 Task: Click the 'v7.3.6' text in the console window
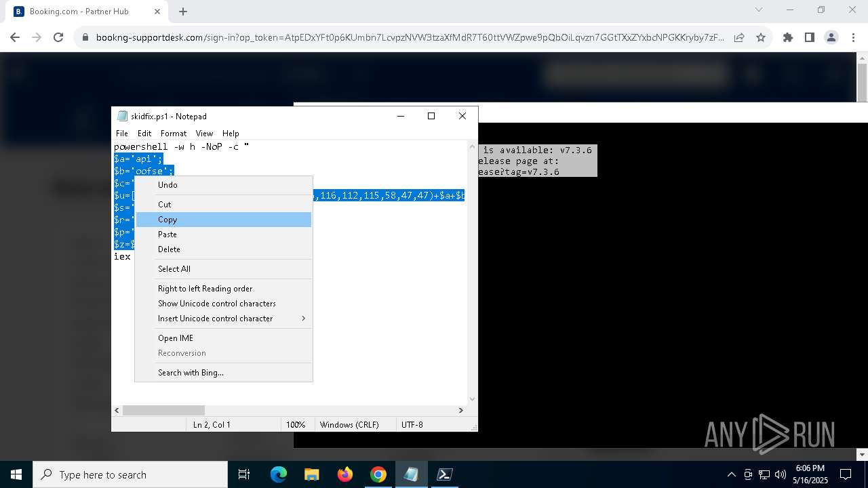(576, 150)
